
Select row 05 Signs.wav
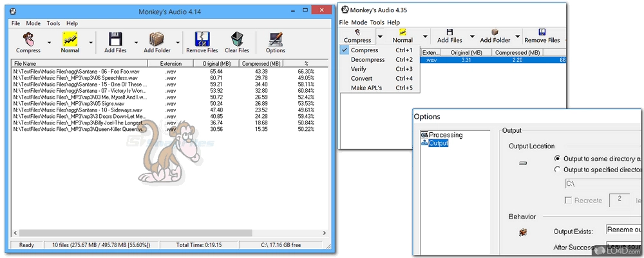170,104
